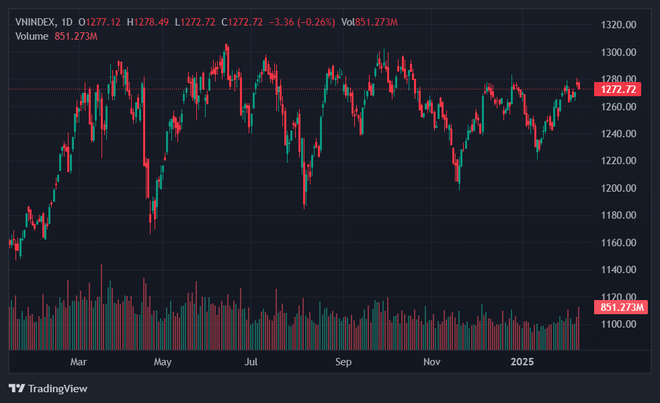Click the 1200.00 price axis label

click(x=618, y=188)
